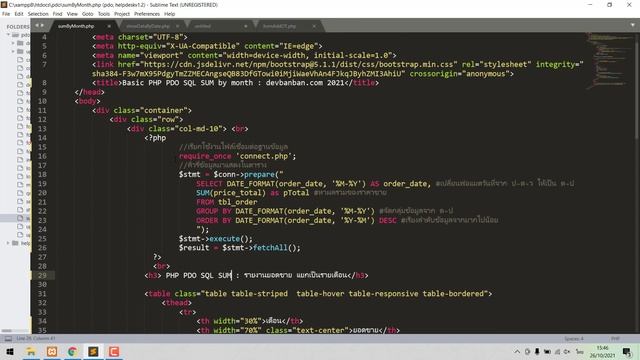Go to previous tab with left arrow

[x=37, y=26]
